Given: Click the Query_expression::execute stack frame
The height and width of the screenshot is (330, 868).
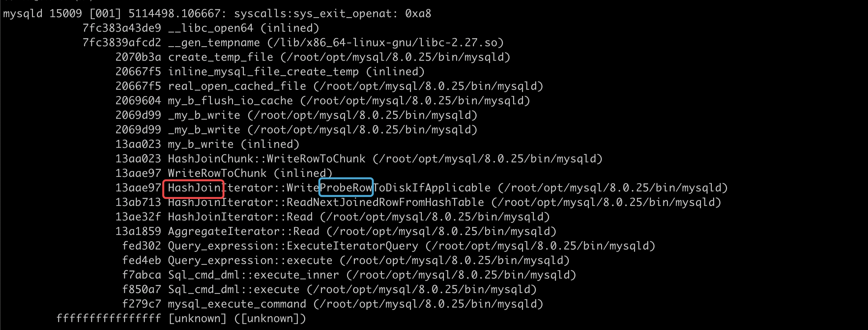Looking at the screenshot, I should point(250,260).
